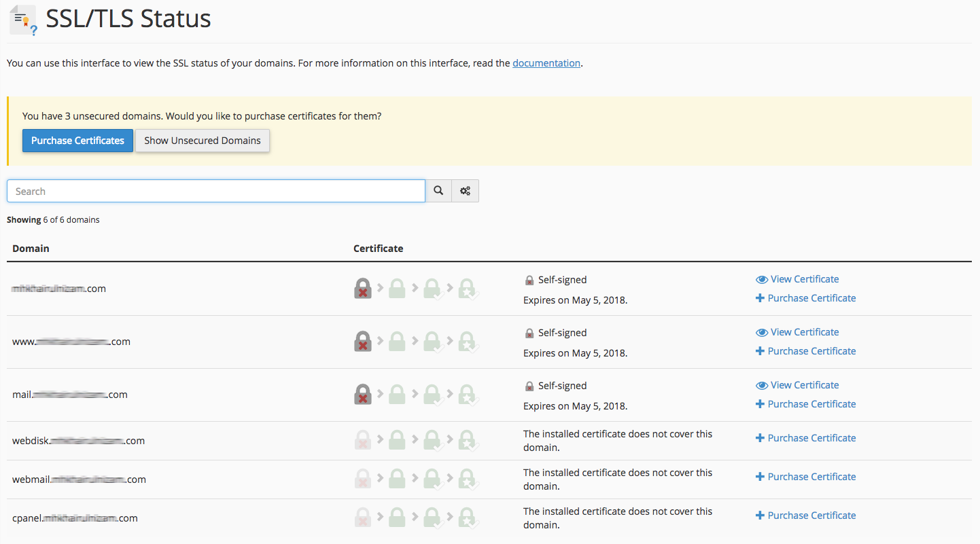Click the SSL/TLS Status page header icon
Image resolution: width=980 pixels, height=544 pixels.
tap(22, 20)
